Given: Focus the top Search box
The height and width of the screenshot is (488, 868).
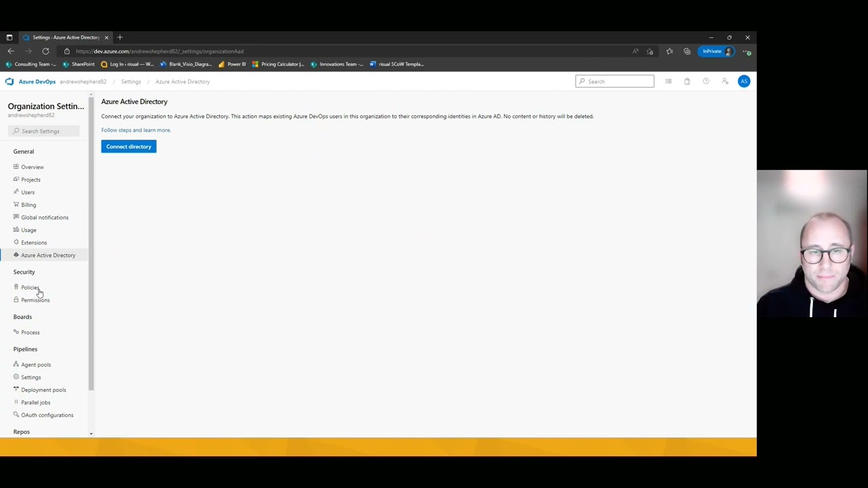Looking at the screenshot, I should pos(615,81).
